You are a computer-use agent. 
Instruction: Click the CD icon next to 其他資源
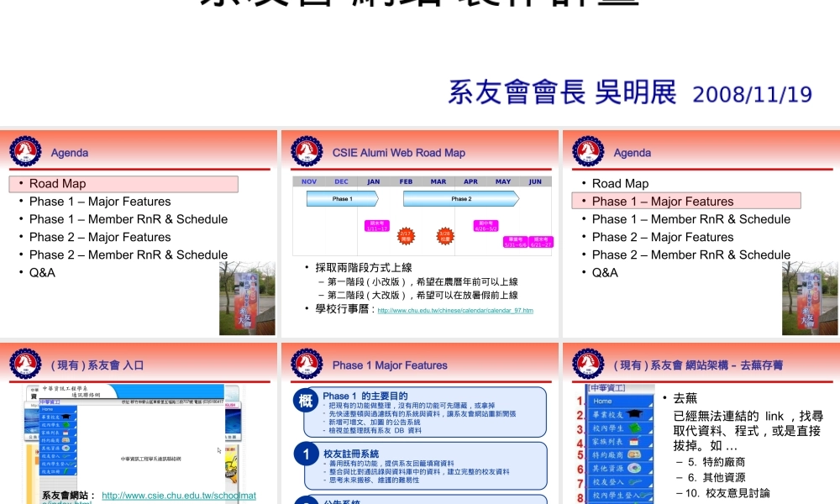(x=635, y=467)
